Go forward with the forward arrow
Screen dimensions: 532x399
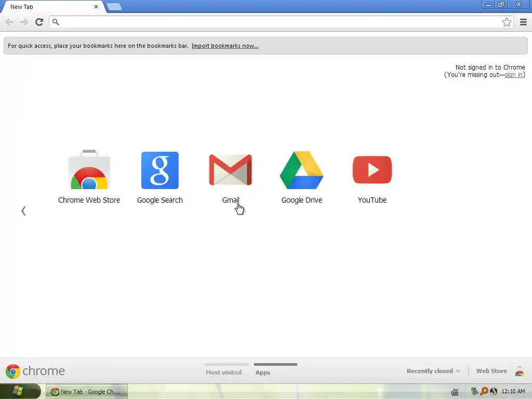pyautogui.click(x=24, y=22)
